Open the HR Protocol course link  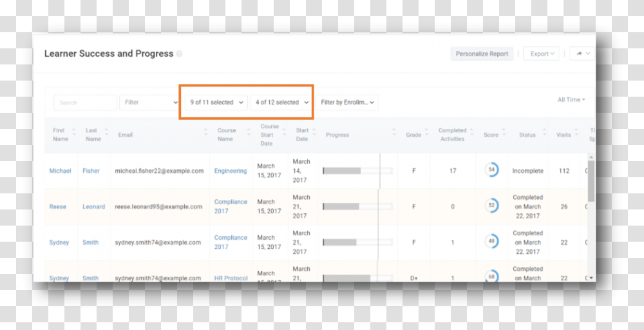pos(231,278)
